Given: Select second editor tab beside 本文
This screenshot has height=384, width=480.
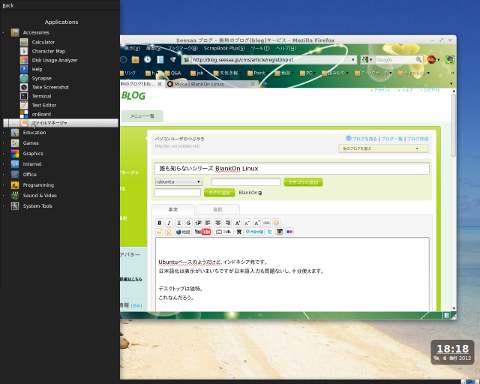Looking at the screenshot, I should click(x=218, y=210).
